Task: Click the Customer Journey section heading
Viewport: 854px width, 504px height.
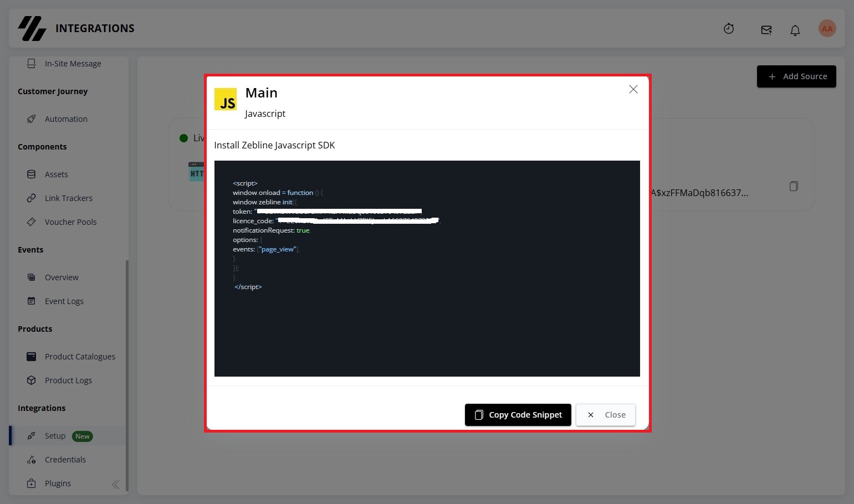Action: point(53,91)
